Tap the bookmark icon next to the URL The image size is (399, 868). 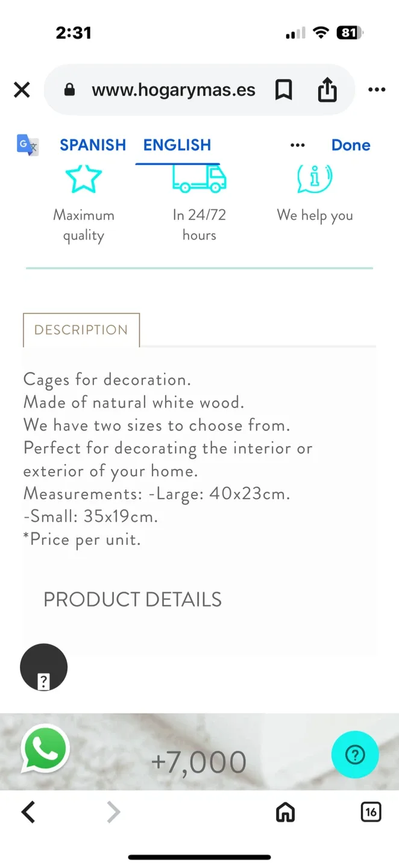(283, 89)
